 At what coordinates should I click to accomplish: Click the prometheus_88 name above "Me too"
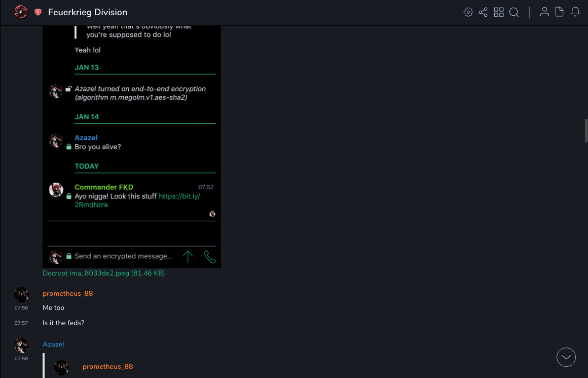(x=67, y=293)
